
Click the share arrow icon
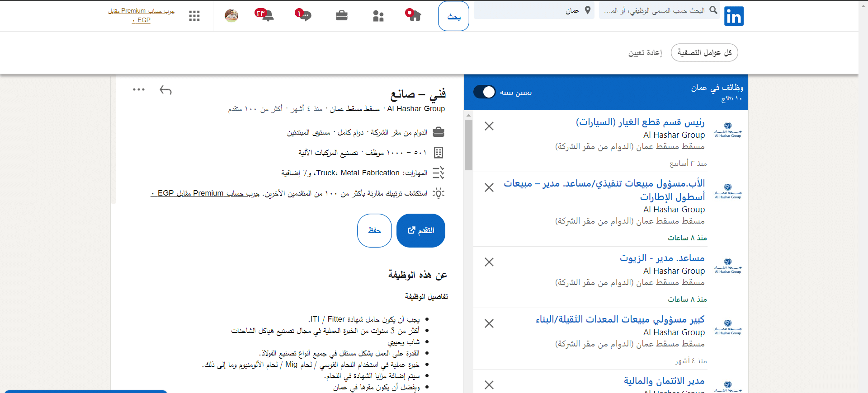tap(165, 90)
